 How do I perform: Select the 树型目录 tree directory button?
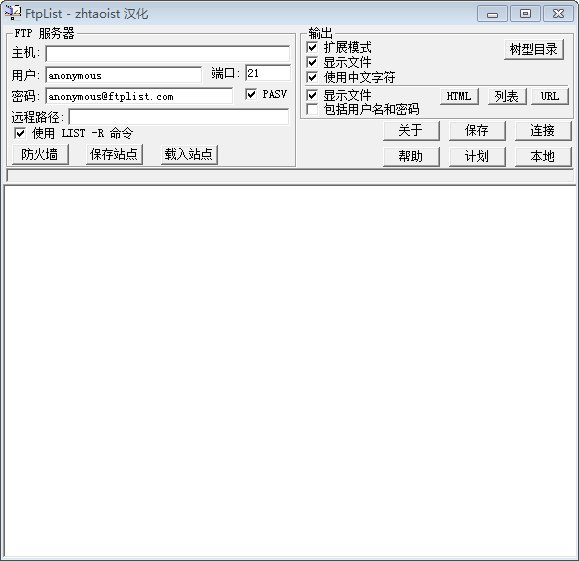pos(534,49)
